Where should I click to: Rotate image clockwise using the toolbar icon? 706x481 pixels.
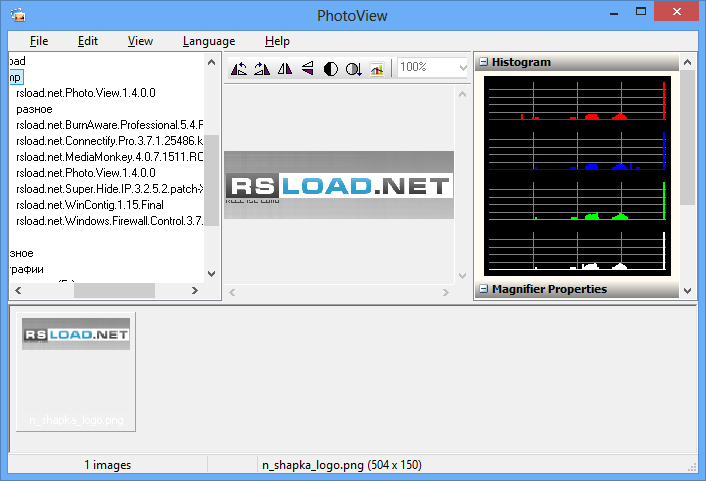pos(262,69)
